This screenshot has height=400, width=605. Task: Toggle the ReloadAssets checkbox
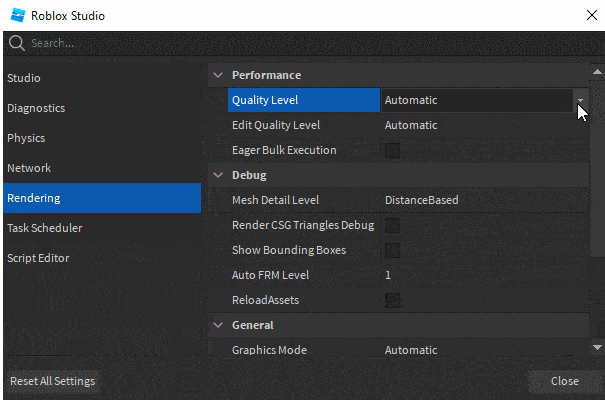[392, 300]
